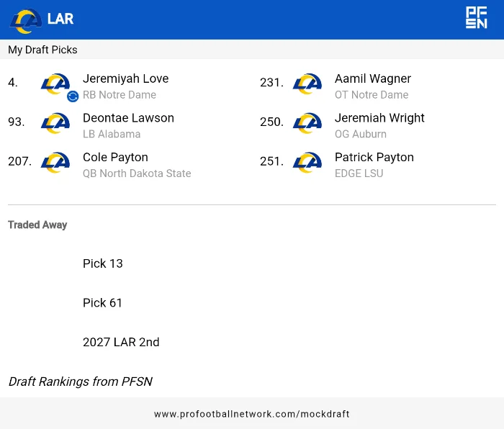Click the My Draft Picks heading

point(42,50)
